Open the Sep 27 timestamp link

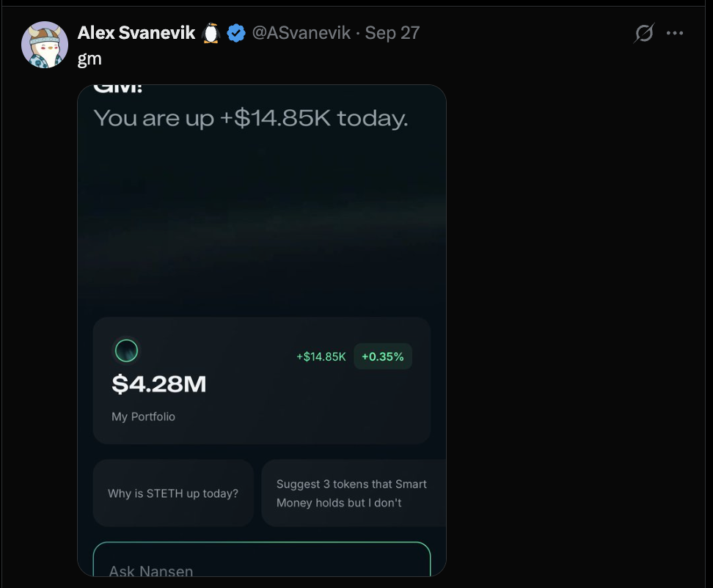tap(392, 33)
